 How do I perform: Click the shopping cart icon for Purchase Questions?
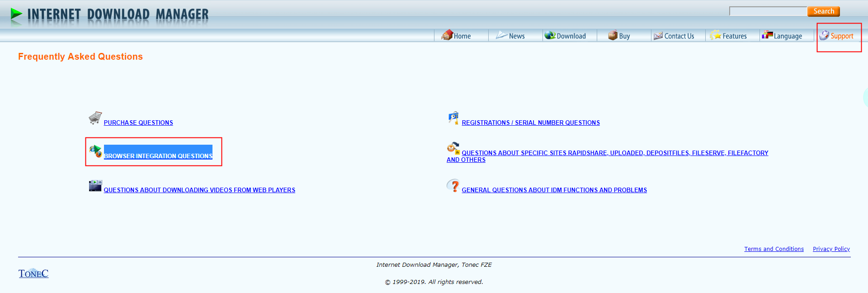click(x=95, y=118)
